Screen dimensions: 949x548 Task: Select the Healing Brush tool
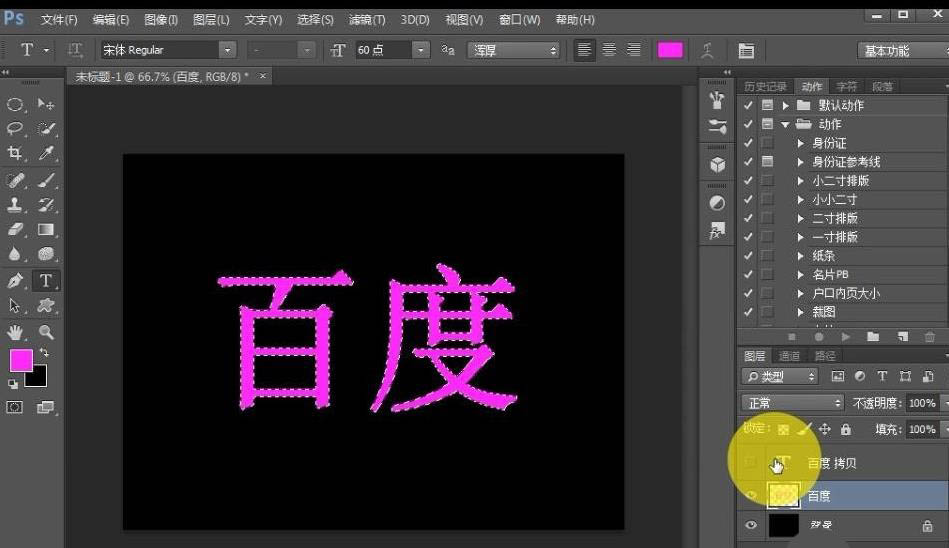tap(15, 180)
